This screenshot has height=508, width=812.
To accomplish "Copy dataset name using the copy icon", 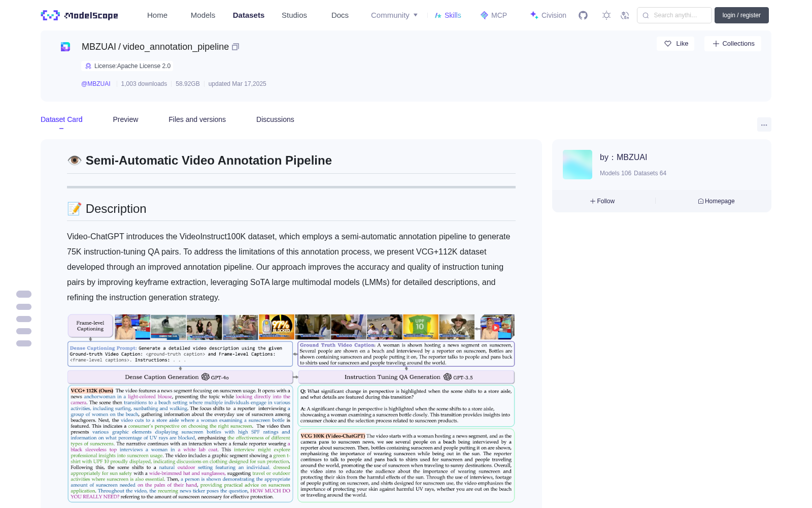I will click(x=235, y=47).
